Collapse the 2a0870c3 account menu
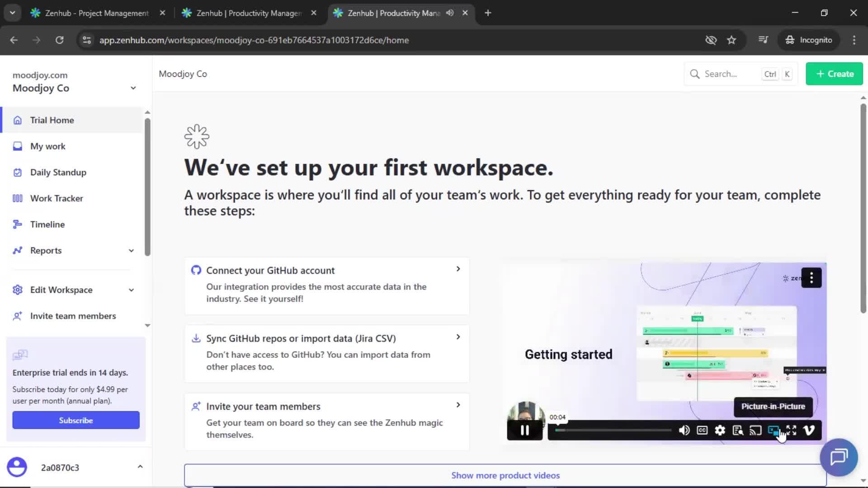The image size is (868, 488). [140, 467]
